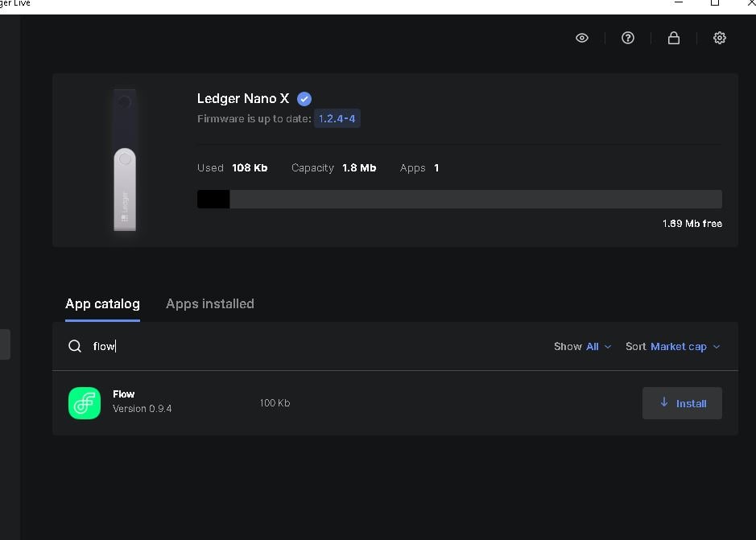756x540 pixels.
Task: Click the genuine-check verified badge
Action: pyautogui.click(x=304, y=99)
